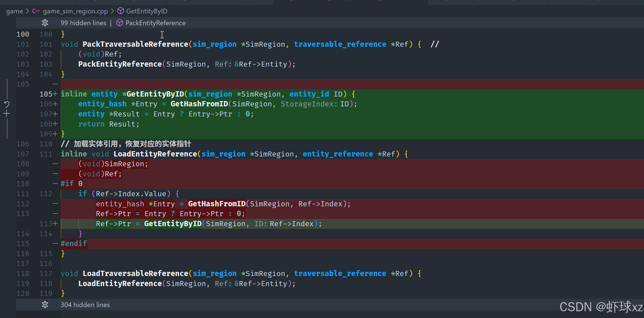Click the revert change arrow icon in the gutter

coord(7,105)
